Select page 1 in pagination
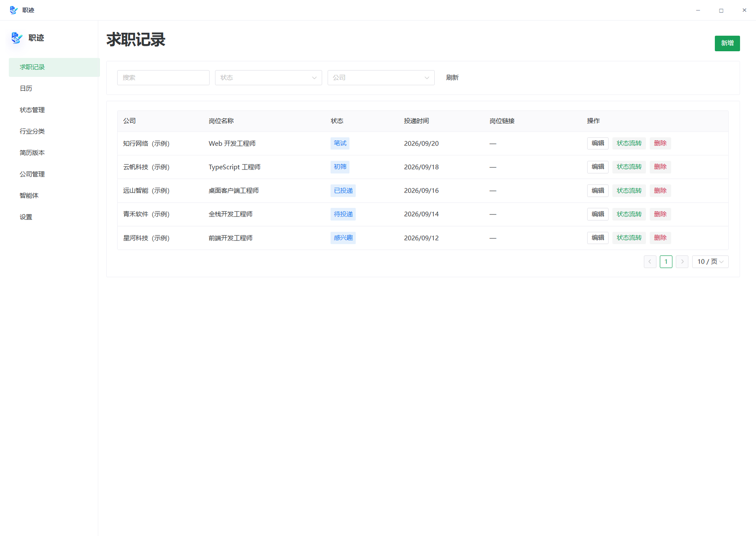This screenshot has height=536, width=756. [x=666, y=261]
